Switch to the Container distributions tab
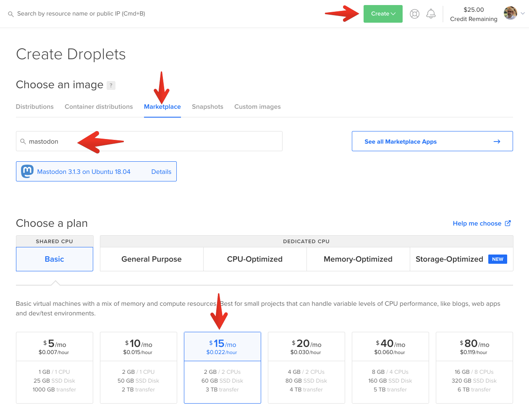 (99, 107)
